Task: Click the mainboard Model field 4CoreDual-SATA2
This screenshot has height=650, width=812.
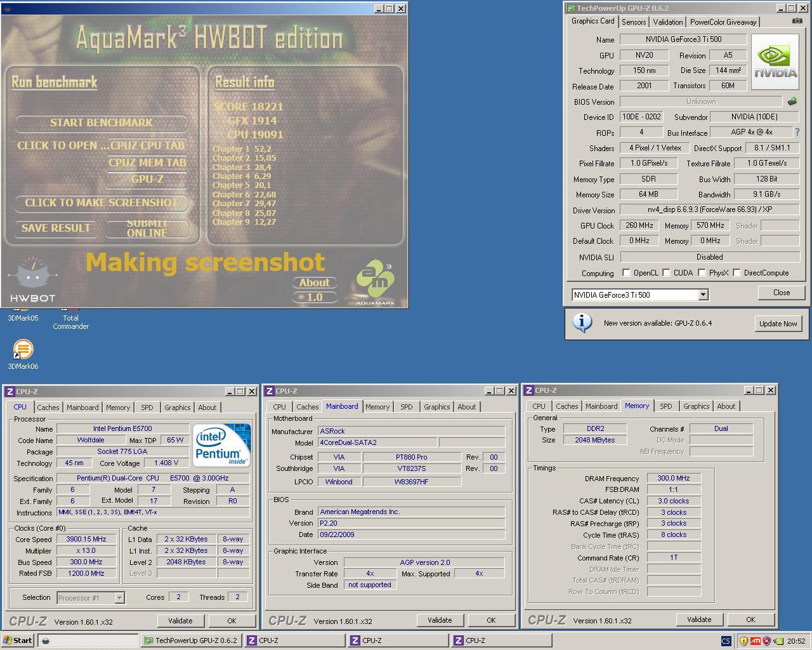Action: click(x=377, y=442)
